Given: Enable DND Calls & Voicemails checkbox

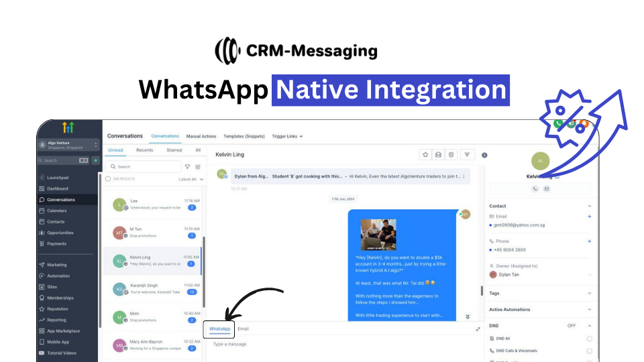Looking at the screenshot, I should click(x=590, y=351).
